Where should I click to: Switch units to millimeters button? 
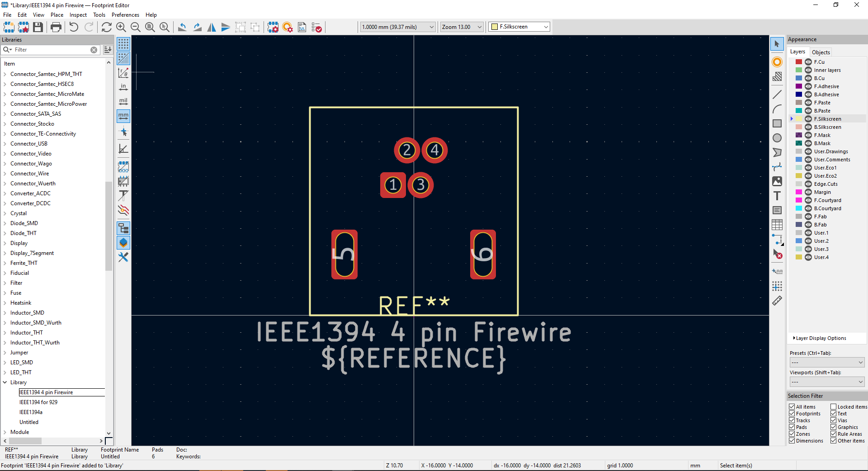pos(123,116)
